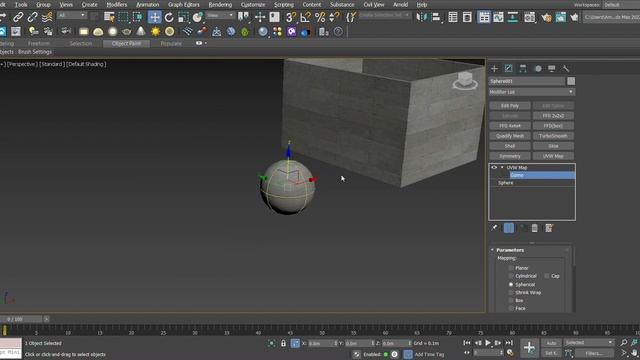Open the Rendering menu

click(x=220, y=5)
